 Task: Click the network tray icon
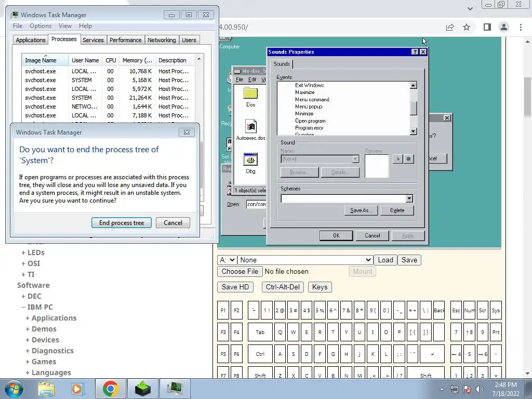point(454,389)
